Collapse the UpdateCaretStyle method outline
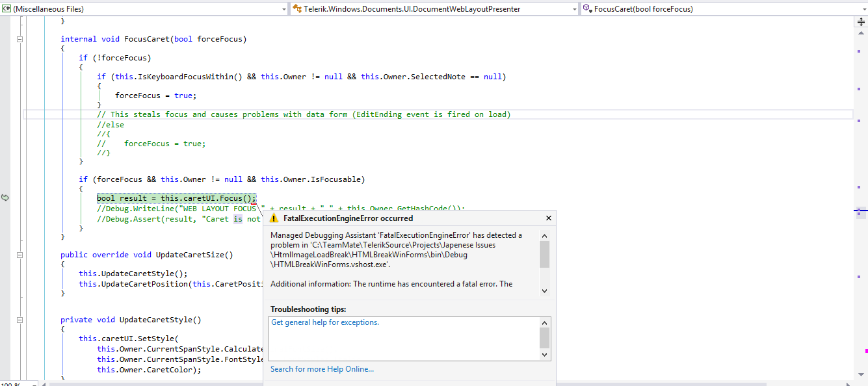 20,320
